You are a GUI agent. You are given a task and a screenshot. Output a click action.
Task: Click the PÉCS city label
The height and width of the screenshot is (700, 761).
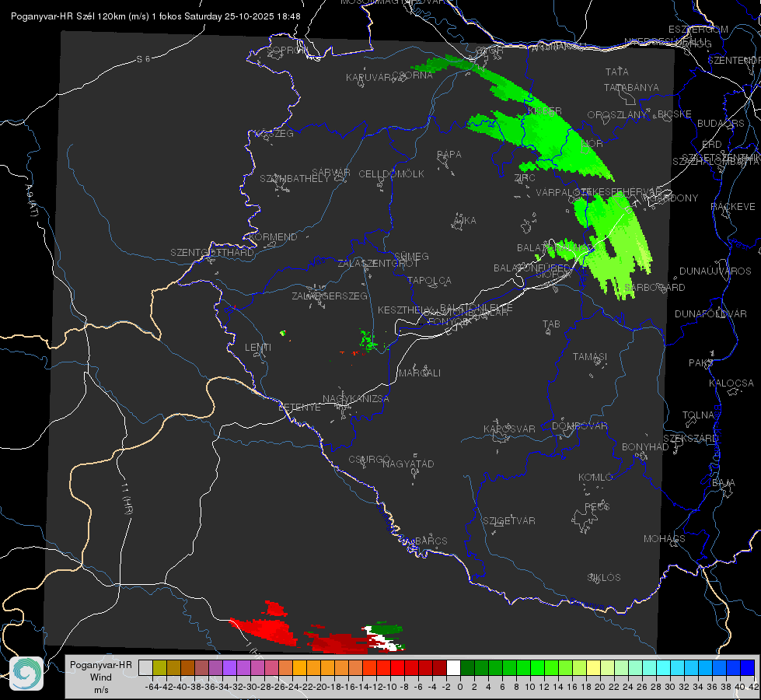click(597, 506)
